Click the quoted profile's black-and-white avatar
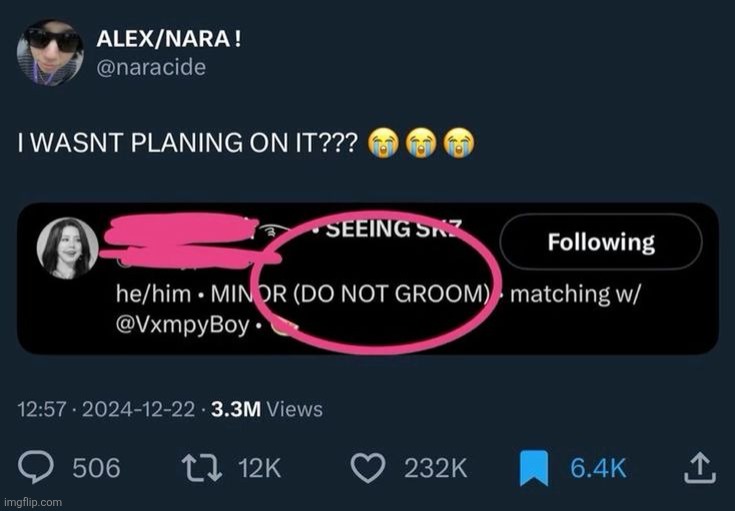The image size is (735, 511). pos(68,248)
